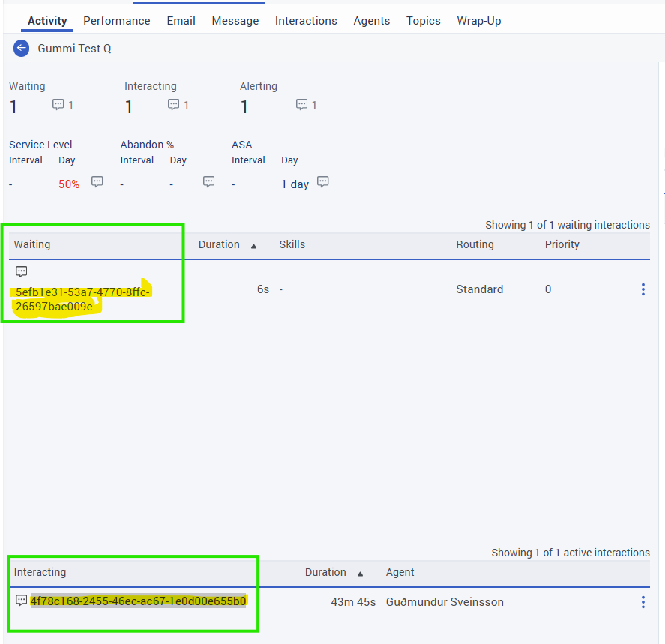Screen dimensions: 665x644
Task: Open the Email tab
Action: tap(181, 21)
